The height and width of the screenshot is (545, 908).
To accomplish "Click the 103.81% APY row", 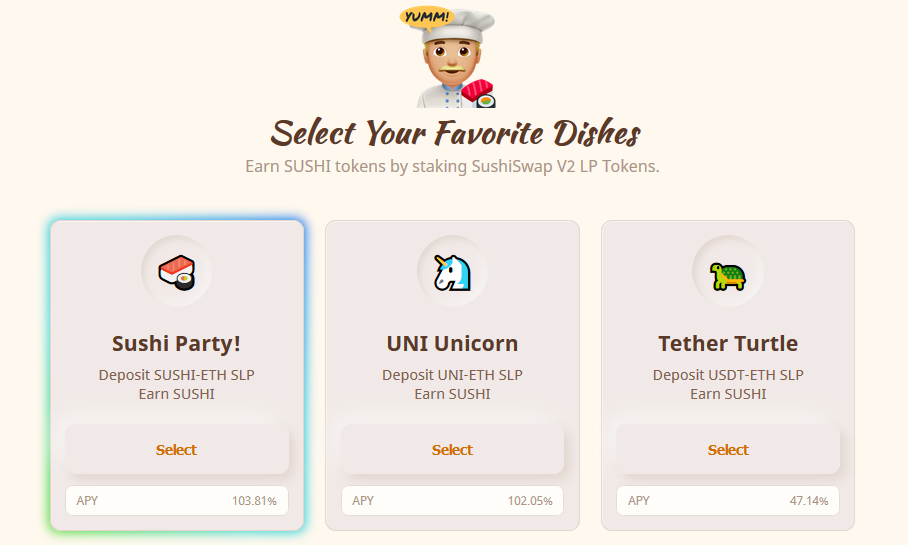I will pyautogui.click(x=177, y=500).
